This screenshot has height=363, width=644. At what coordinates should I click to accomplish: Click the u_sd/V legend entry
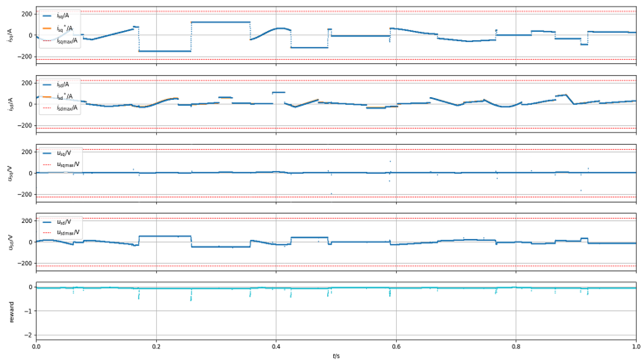tap(64, 222)
